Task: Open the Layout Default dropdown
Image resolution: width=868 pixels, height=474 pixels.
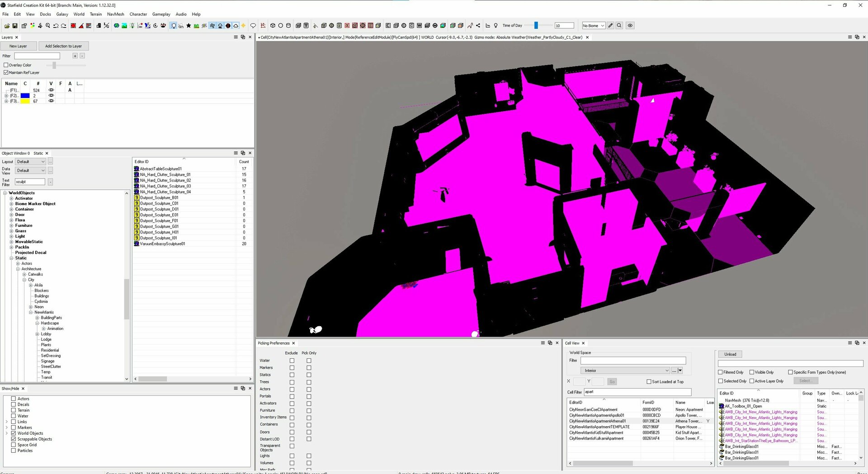Action: click(31, 162)
